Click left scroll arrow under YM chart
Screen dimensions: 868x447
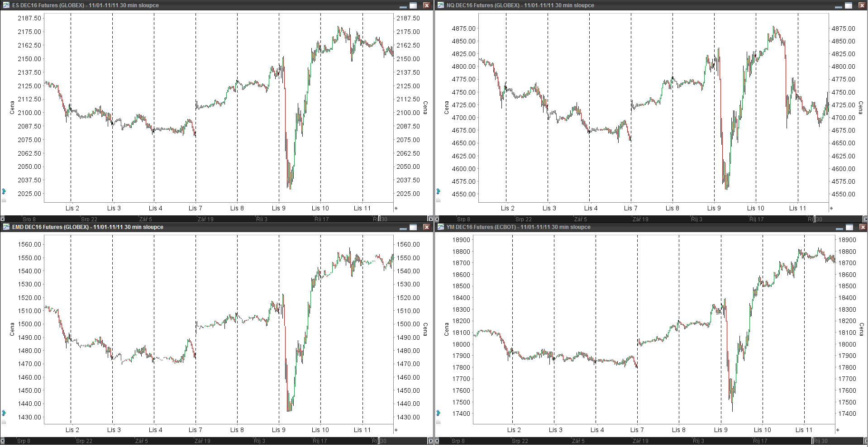pos(437,441)
